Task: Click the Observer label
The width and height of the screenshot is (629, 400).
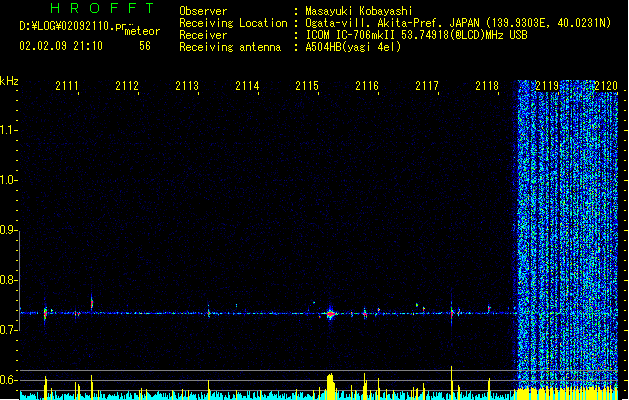Action: coord(203,11)
